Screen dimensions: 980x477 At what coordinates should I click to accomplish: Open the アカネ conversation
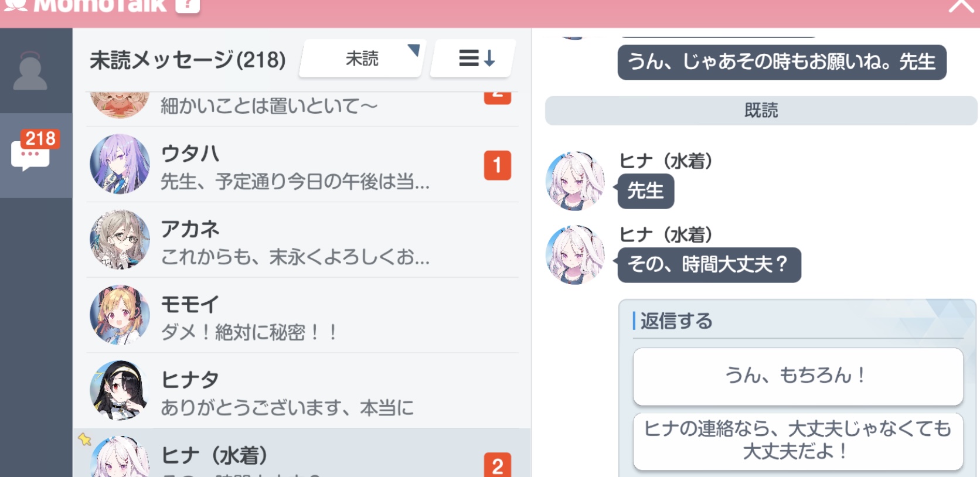[x=302, y=240]
